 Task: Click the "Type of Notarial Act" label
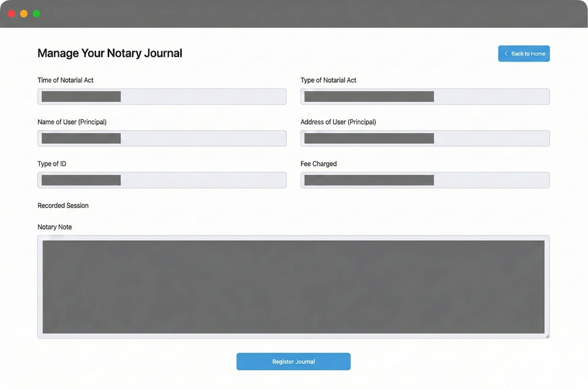pos(328,80)
